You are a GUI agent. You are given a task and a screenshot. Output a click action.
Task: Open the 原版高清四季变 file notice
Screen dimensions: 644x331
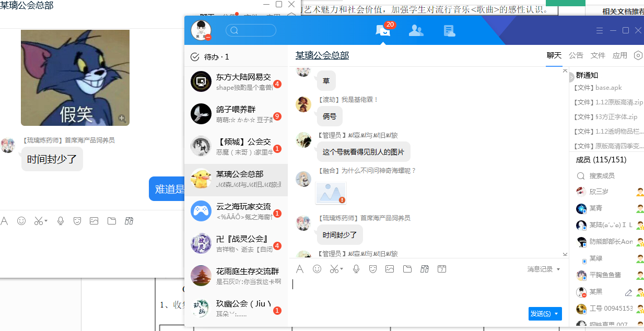tap(608, 146)
